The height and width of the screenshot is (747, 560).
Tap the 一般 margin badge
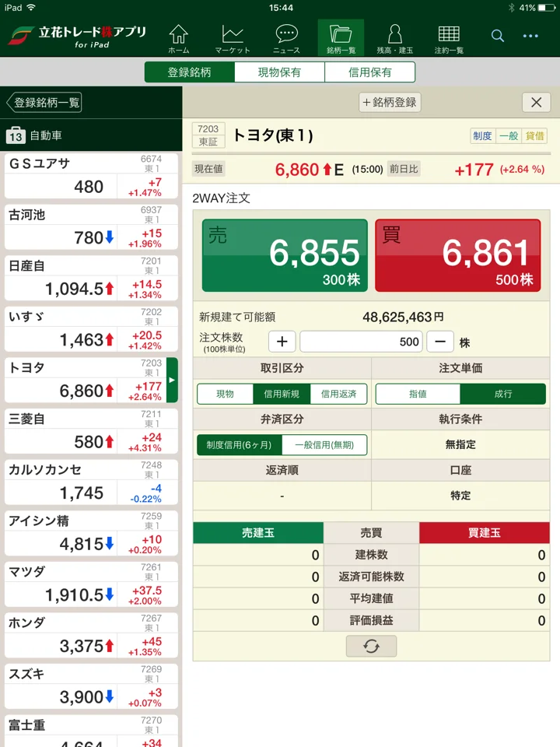509,135
